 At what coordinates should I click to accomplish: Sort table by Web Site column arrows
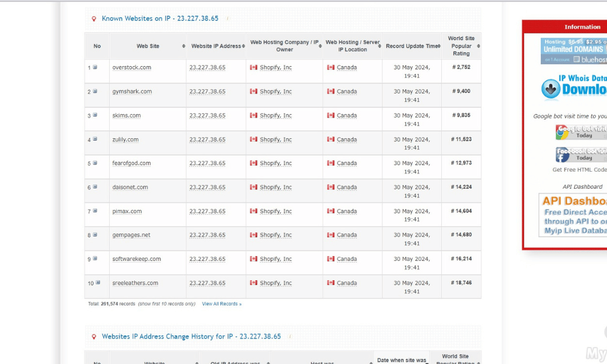pyautogui.click(x=183, y=46)
